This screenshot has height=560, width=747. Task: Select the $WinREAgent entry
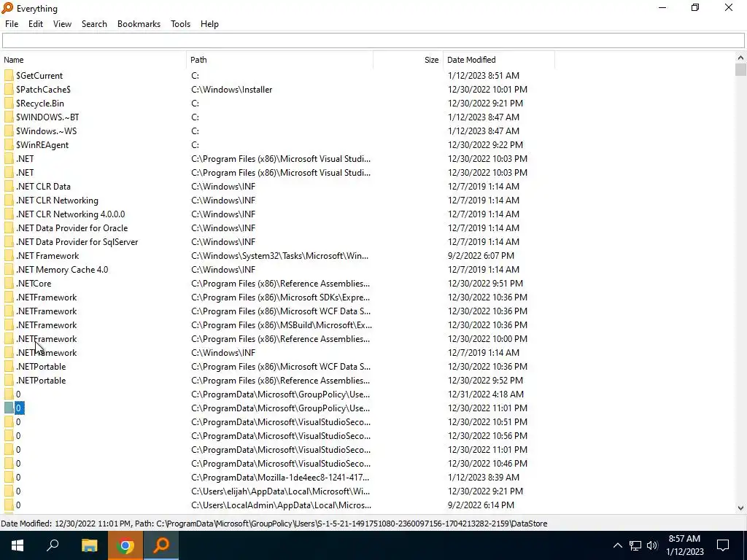42,144
